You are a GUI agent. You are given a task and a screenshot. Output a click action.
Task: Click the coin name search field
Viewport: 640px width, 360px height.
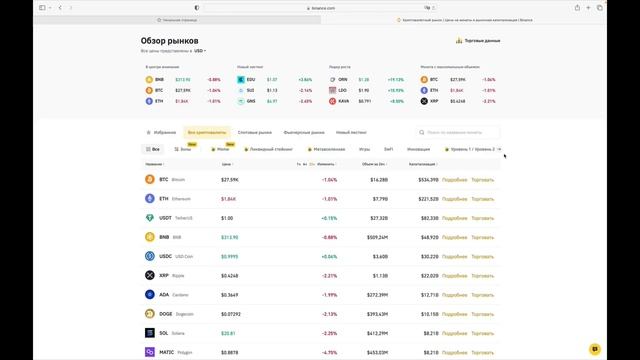click(457, 132)
